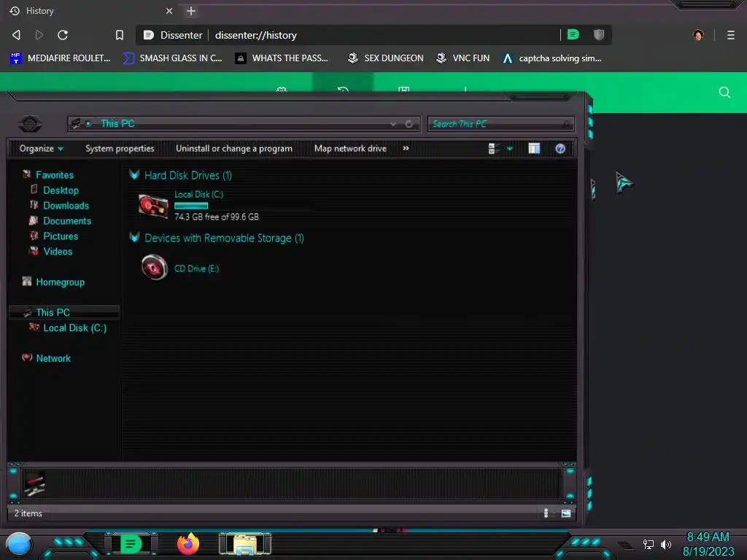747x560 pixels.
Task: Click Map network drive
Action: [x=350, y=149]
